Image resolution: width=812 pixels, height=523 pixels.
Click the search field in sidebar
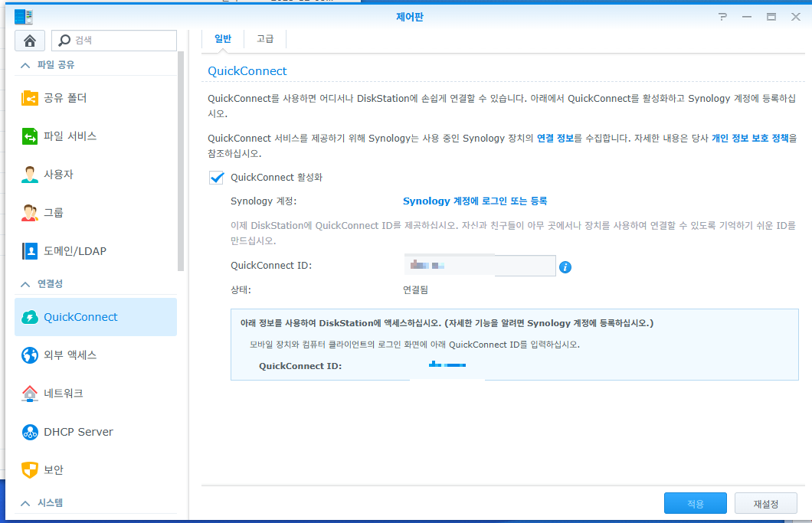coord(114,41)
